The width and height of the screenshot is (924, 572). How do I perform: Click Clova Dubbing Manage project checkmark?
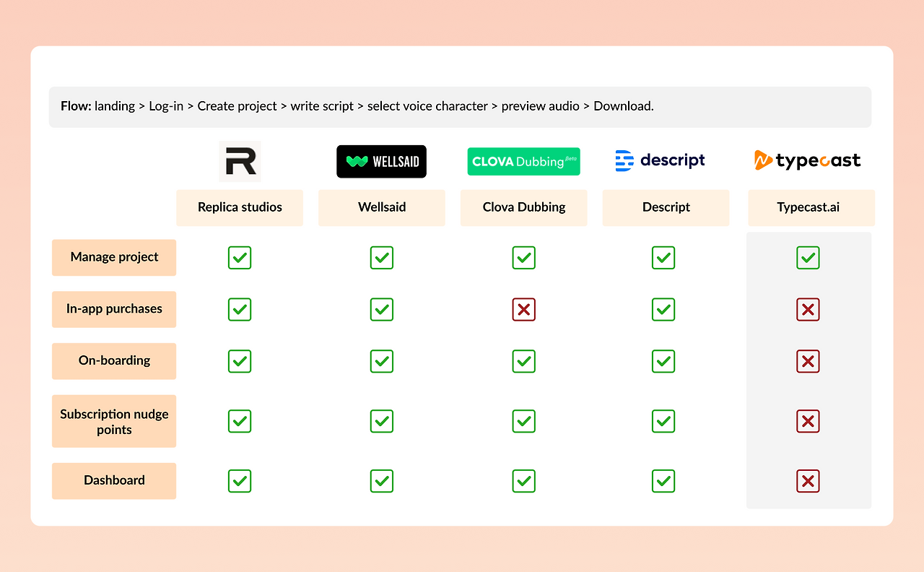tap(524, 258)
